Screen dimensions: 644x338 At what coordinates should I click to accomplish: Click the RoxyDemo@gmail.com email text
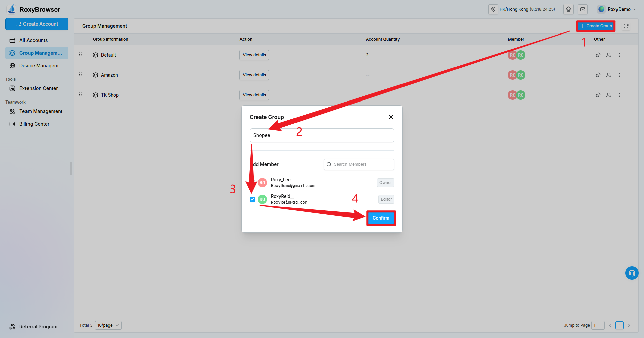coord(293,186)
